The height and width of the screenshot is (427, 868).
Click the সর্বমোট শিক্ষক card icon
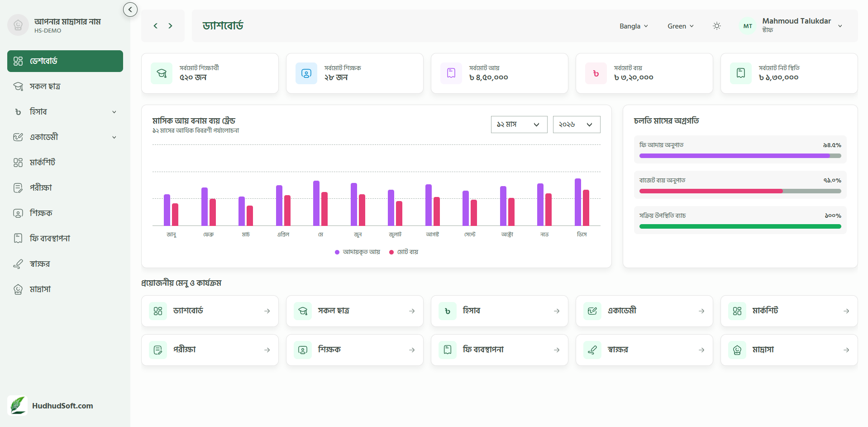click(306, 73)
